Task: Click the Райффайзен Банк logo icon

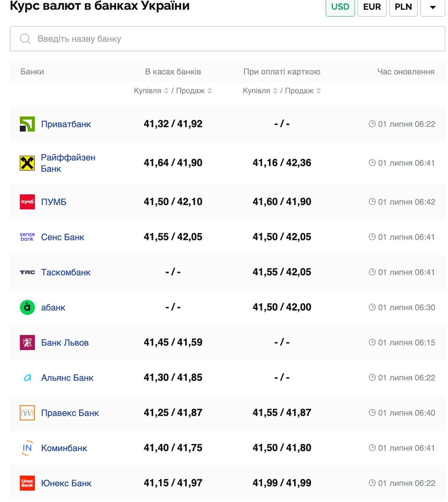Action: click(x=27, y=163)
